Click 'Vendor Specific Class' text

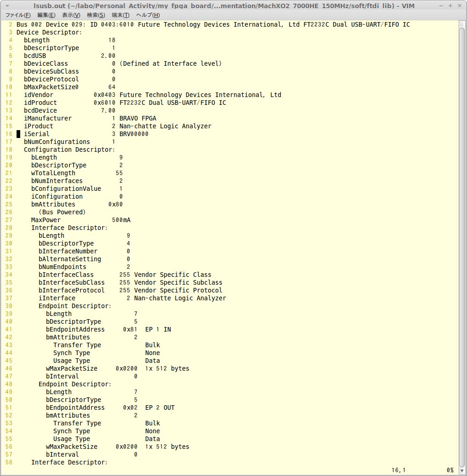pyautogui.click(x=173, y=275)
